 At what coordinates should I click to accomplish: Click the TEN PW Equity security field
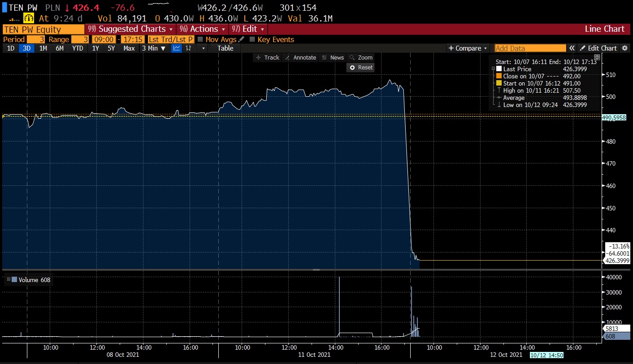43,29
